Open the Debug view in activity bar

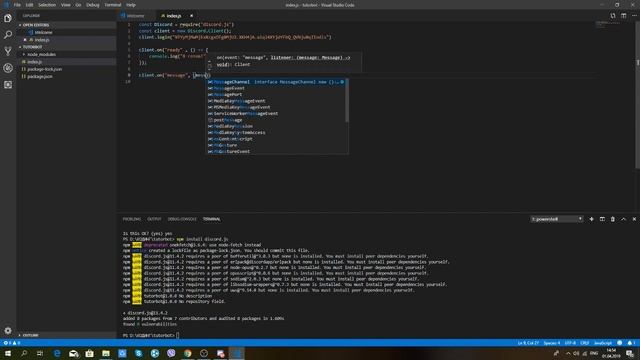[x=8, y=68]
